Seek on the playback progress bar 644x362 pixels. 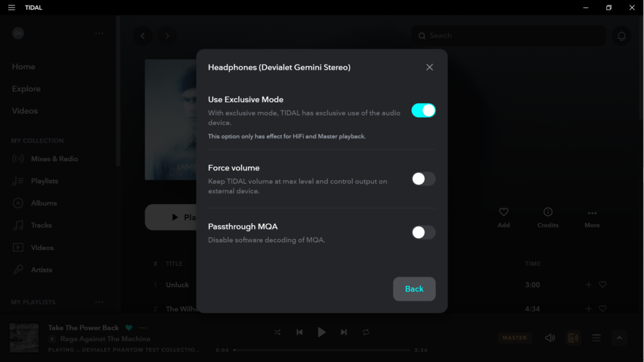point(322,350)
